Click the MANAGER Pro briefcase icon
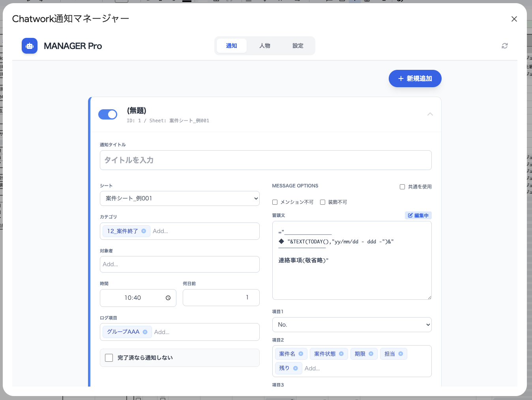This screenshot has width=532, height=400. click(30, 46)
